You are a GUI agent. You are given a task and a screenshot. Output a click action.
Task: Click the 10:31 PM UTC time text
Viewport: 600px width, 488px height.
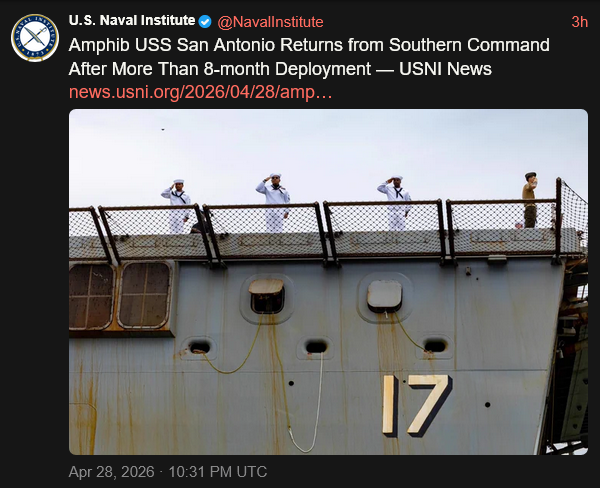[218, 472]
